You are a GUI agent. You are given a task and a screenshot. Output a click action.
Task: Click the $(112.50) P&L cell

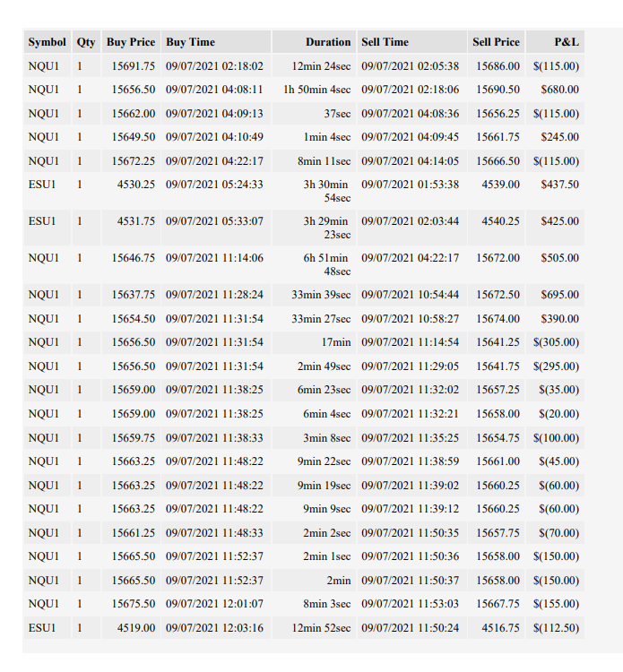(555, 628)
